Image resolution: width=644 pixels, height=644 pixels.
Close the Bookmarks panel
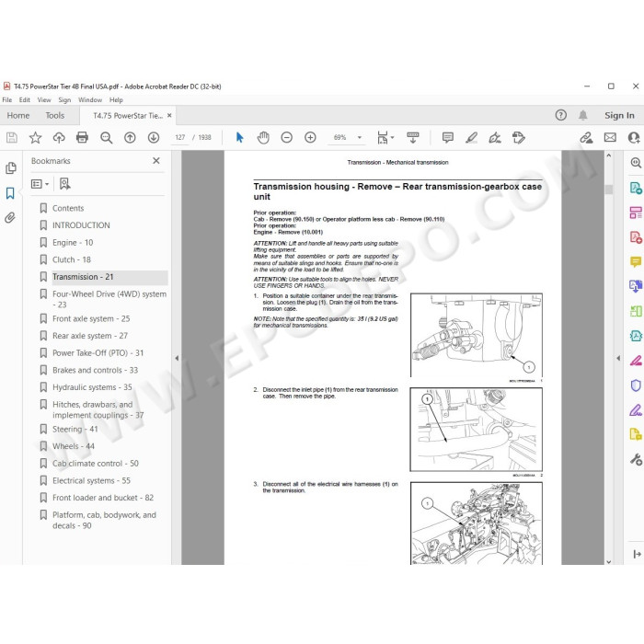click(x=156, y=161)
